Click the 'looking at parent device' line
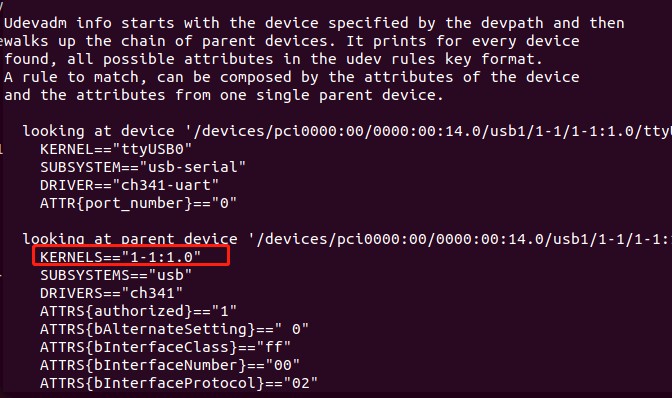This screenshot has width=672, height=398. click(x=347, y=239)
